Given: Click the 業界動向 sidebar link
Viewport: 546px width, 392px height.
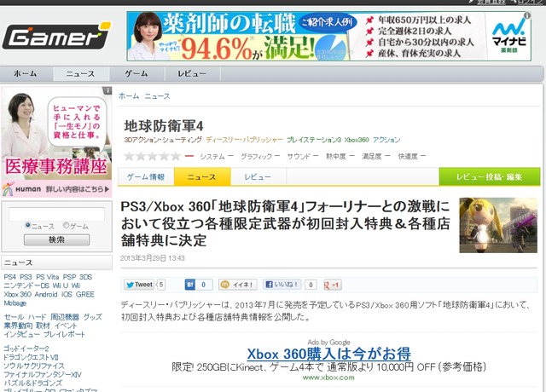Looking at the screenshot, I should coord(18,326).
